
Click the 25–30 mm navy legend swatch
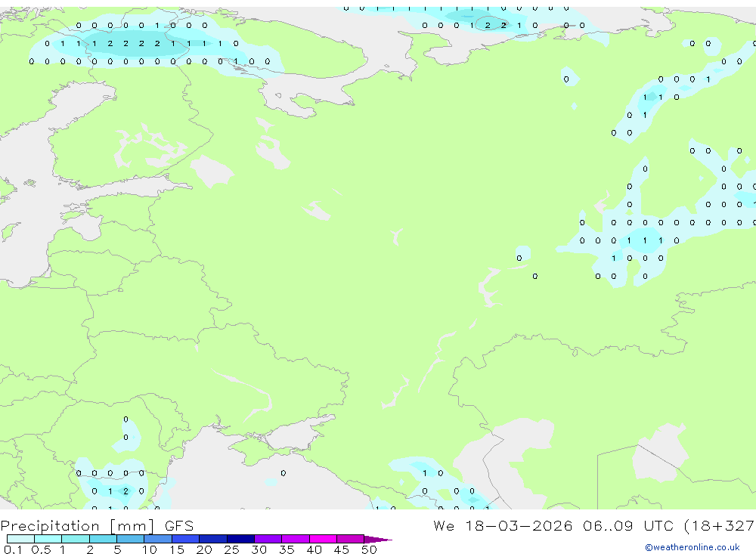[240, 539]
